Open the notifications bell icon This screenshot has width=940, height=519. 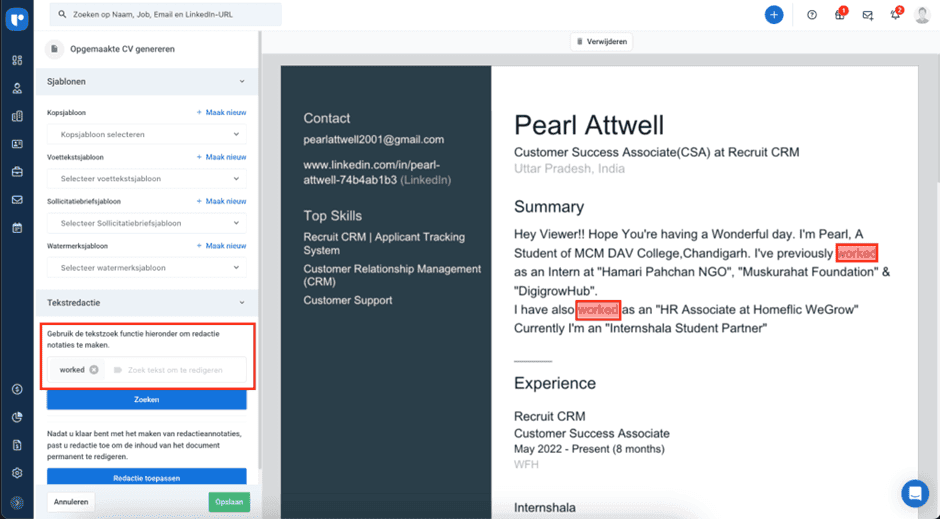pos(895,15)
